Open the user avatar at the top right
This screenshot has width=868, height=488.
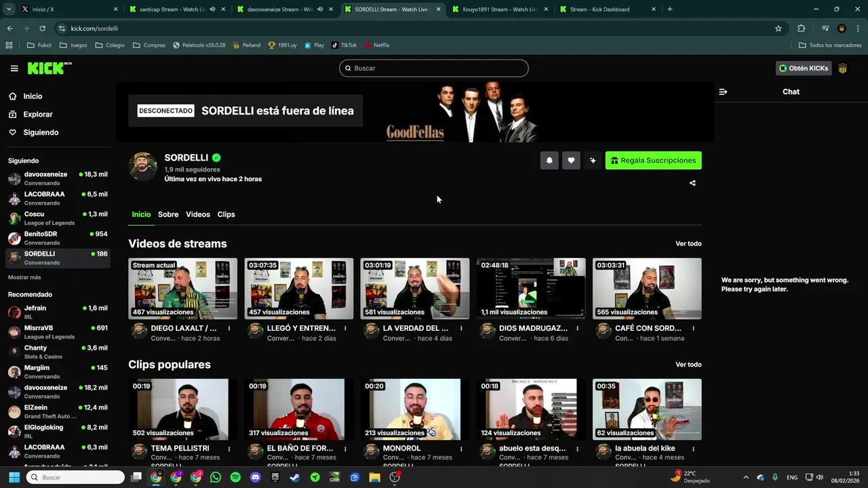point(843,68)
